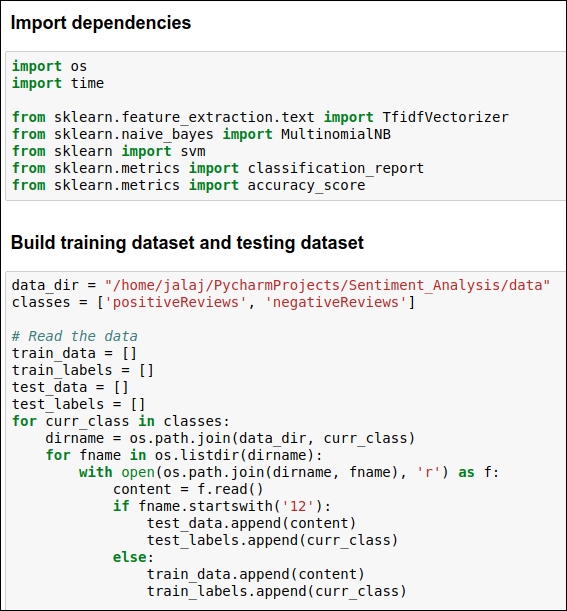Click the '# Read the data' comment
The width and height of the screenshot is (567, 611).
coord(74,336)
